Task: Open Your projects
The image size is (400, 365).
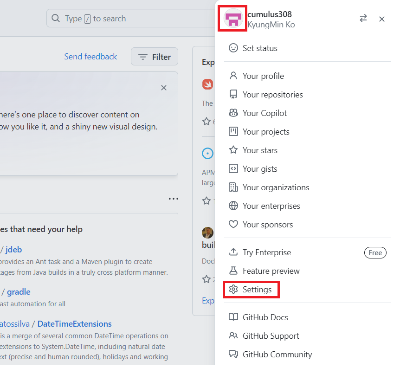Action: 266,132
